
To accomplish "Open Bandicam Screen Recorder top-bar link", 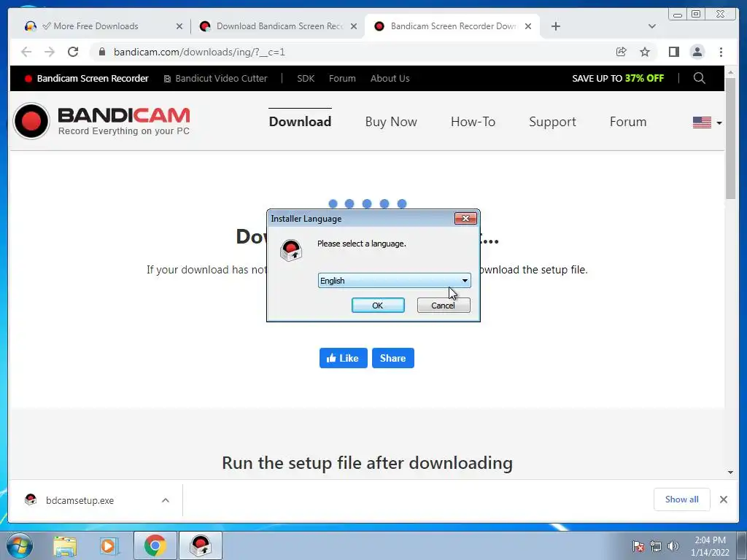I will [87, 79].
